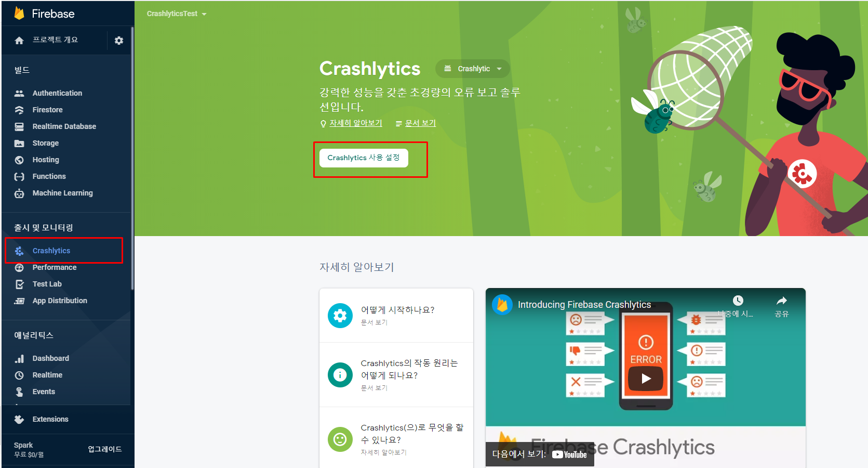
Task: Click the Authentication people icon
Action: 19,94
